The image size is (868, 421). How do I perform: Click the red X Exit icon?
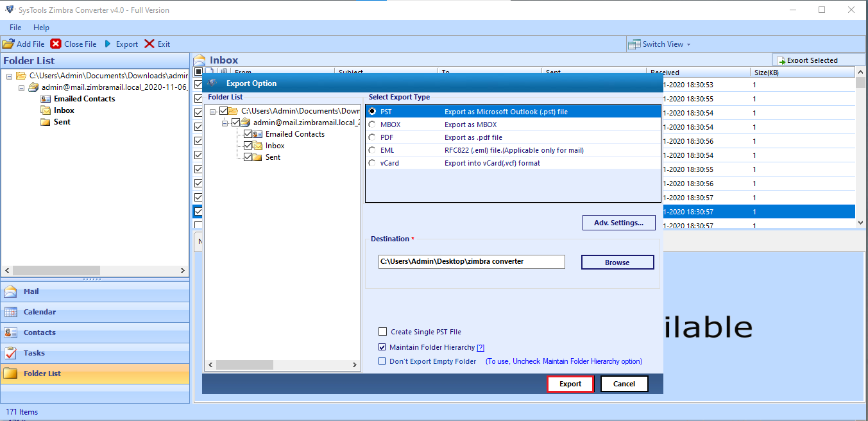[149, 44]
